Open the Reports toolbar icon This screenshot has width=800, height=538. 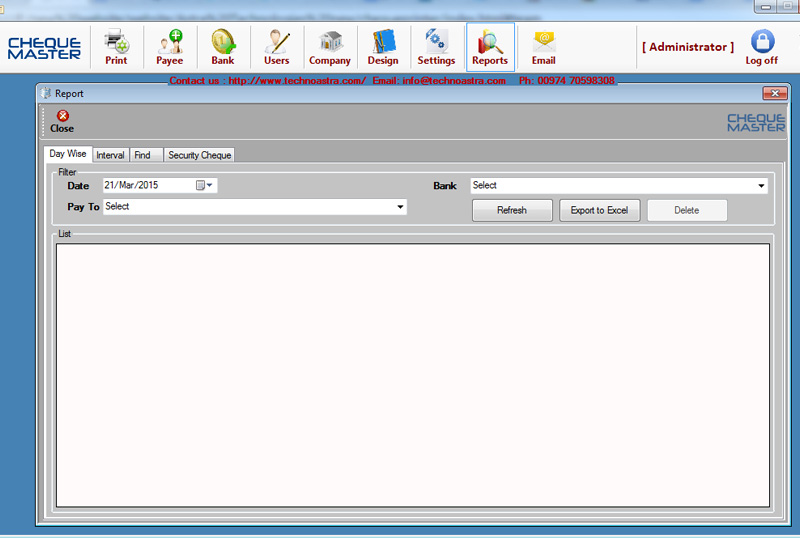490,46
